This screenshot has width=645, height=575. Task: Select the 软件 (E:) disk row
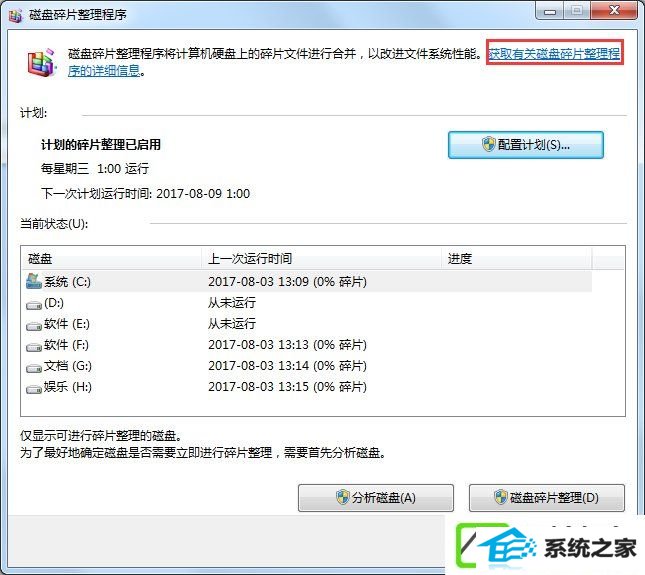click(308, 324)
